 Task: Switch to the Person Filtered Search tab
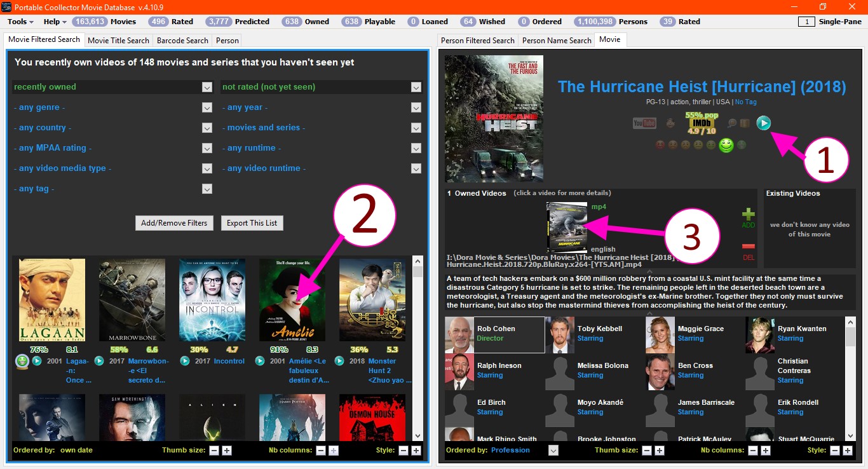tap(478, 40)
